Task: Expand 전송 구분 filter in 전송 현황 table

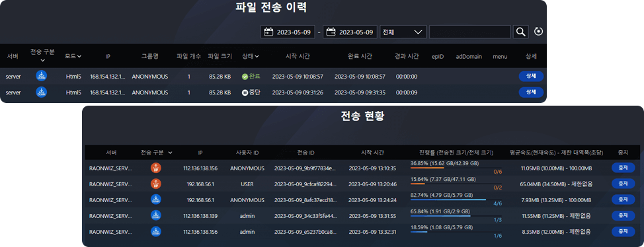Action: (x=170, y=153)
